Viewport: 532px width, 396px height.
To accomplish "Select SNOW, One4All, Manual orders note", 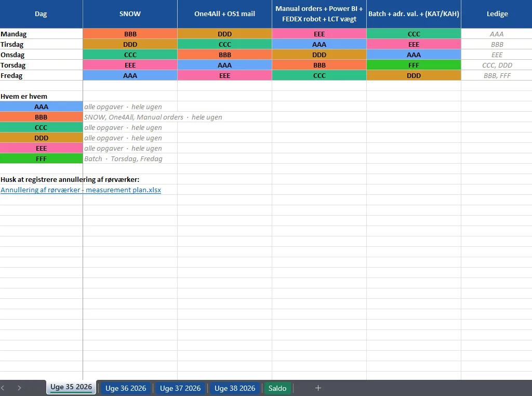I will [x=153, y=117].
